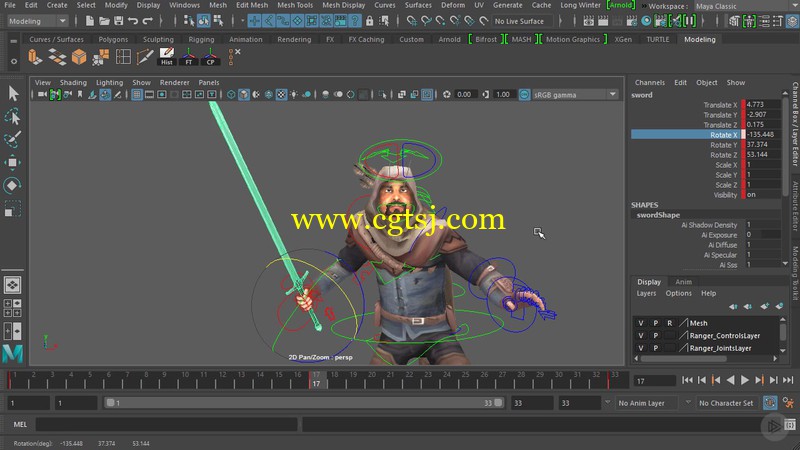The image size is (800, 450).
Task: Go to end of playback range
Action: [788, 380]
